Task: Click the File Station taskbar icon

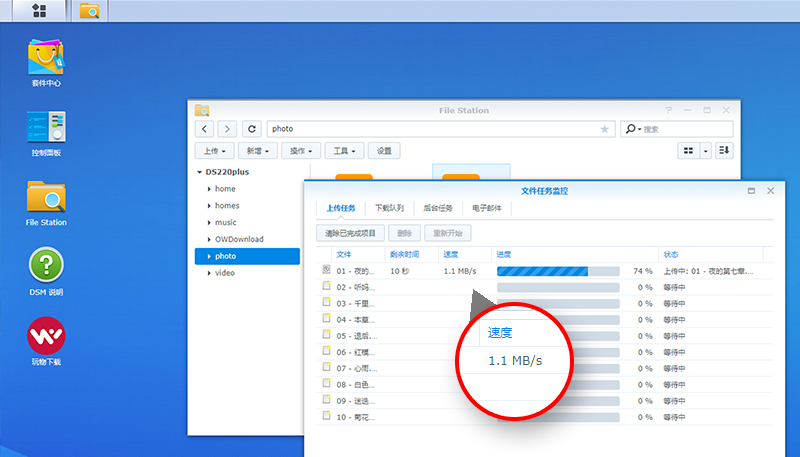Action: [89, 11]
